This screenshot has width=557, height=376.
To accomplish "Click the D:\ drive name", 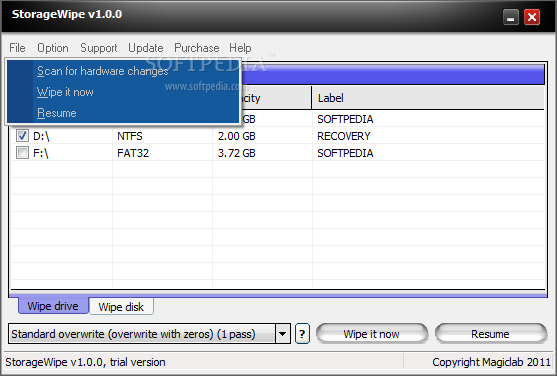I will point(41,136).
